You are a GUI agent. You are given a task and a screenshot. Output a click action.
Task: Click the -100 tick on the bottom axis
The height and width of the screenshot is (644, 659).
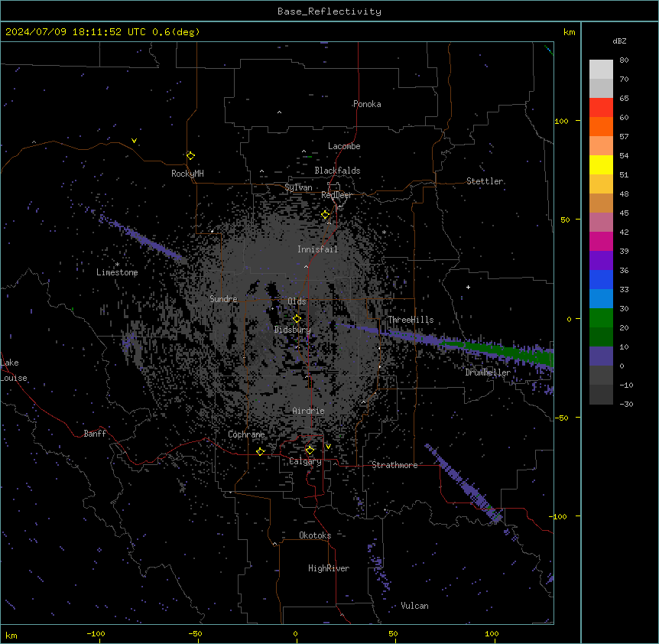(x=96, y=633)
